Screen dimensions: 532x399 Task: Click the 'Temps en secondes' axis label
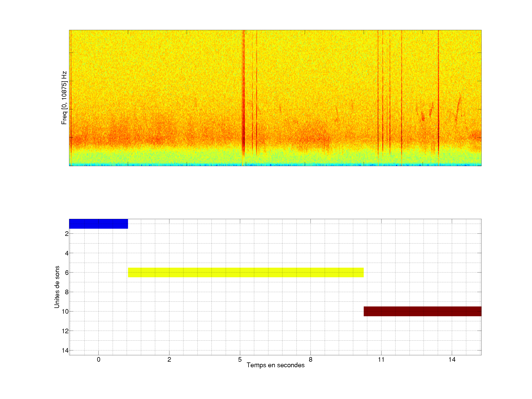point(275,365)
